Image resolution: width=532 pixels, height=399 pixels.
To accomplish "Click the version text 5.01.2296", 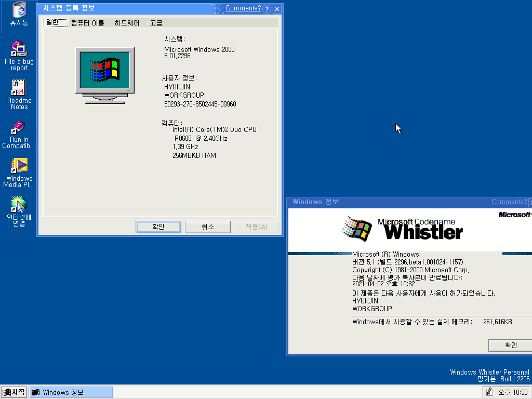I will [x=177, y=56].
